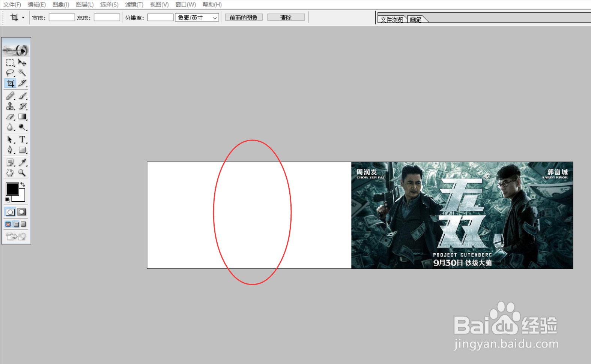Select the Gradient tool
The height and width of the screenshot is (364, 591).
(x=22, y=117)
